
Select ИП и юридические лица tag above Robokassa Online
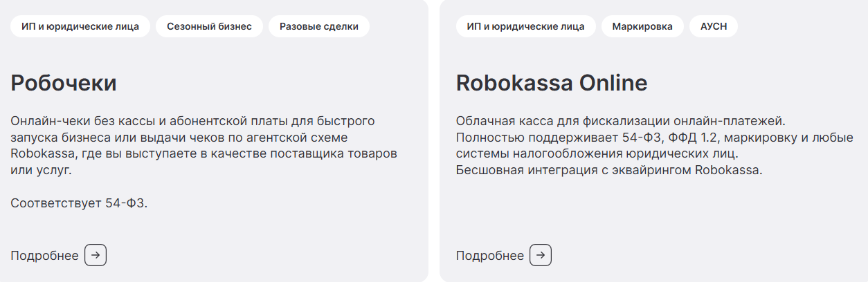[525, 27]
